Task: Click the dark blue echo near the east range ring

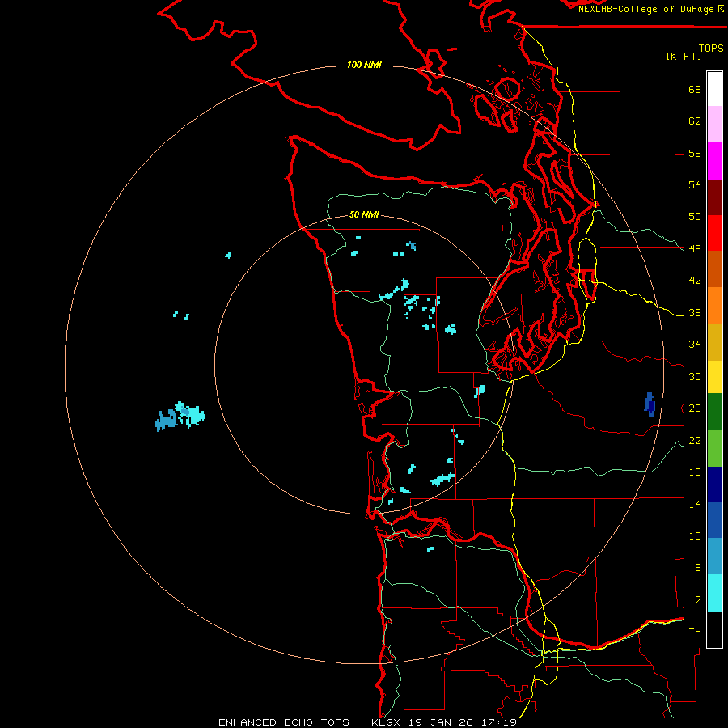Action: click(x=650, y=404)
